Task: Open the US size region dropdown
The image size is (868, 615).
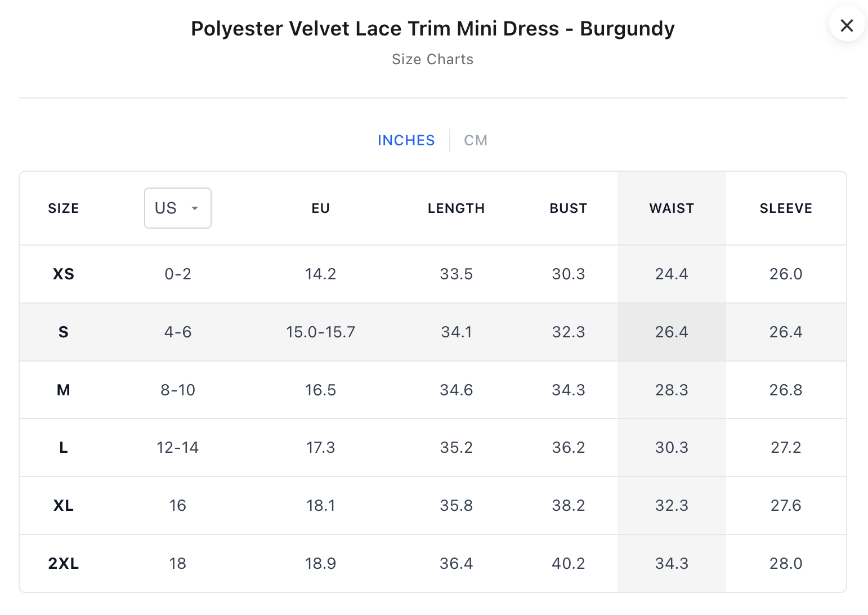Action: [x=177, y=208]
